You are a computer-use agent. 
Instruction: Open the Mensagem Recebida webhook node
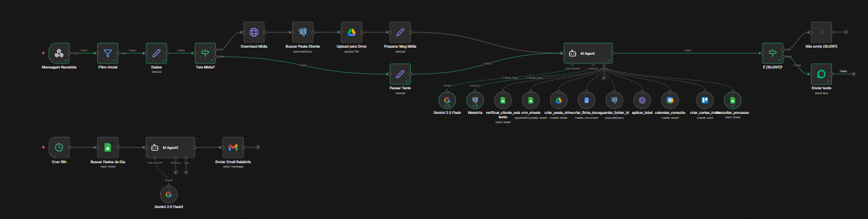pyautogui.click(x=59, y=53)
